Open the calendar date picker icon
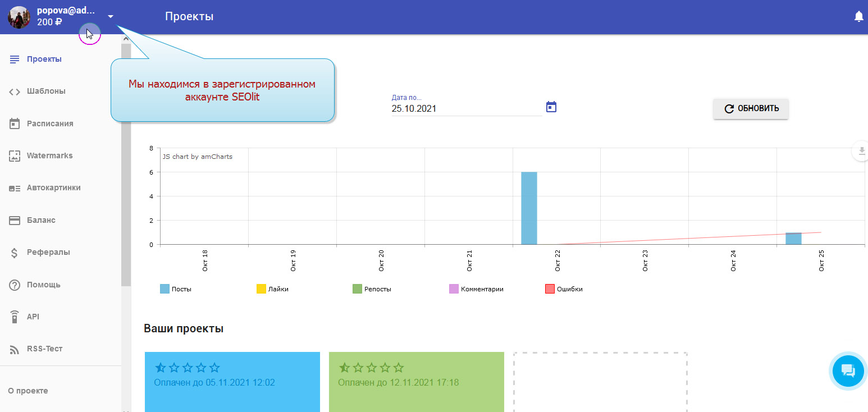The image size is (868, 412). [x=551, y=107]
